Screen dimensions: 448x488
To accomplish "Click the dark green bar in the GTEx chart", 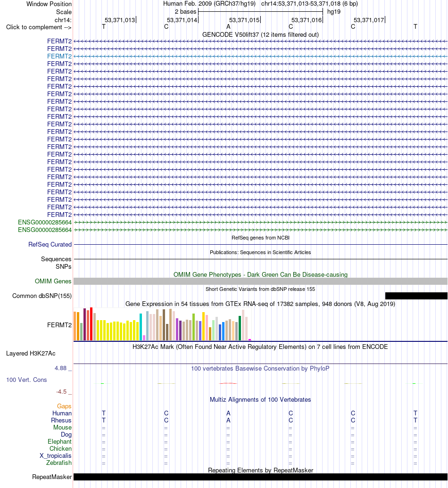I will point(240,328).
